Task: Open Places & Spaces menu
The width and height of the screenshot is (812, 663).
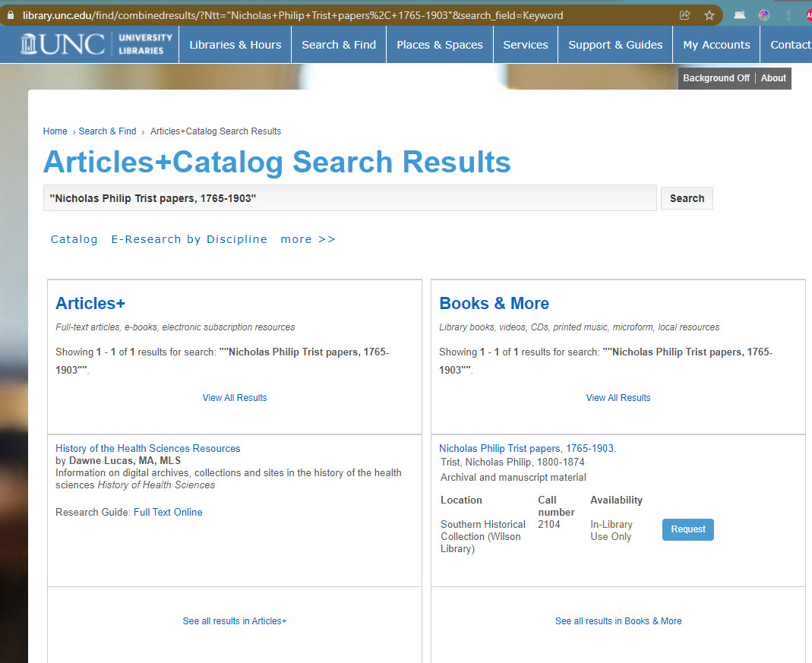Action: pyautogui.click(x=440, y=45)
